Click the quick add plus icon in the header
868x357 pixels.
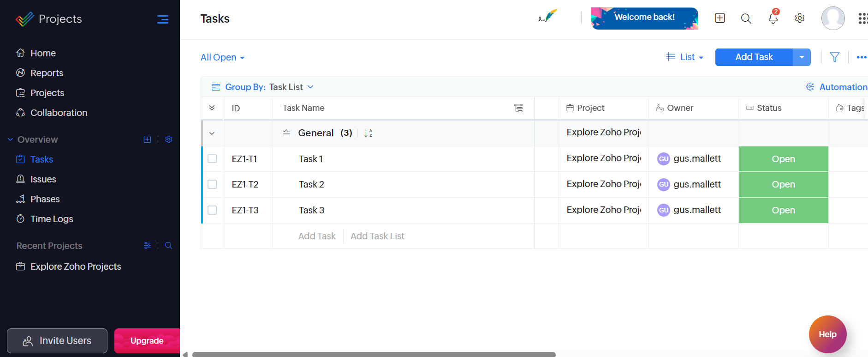tap(720, 18)
